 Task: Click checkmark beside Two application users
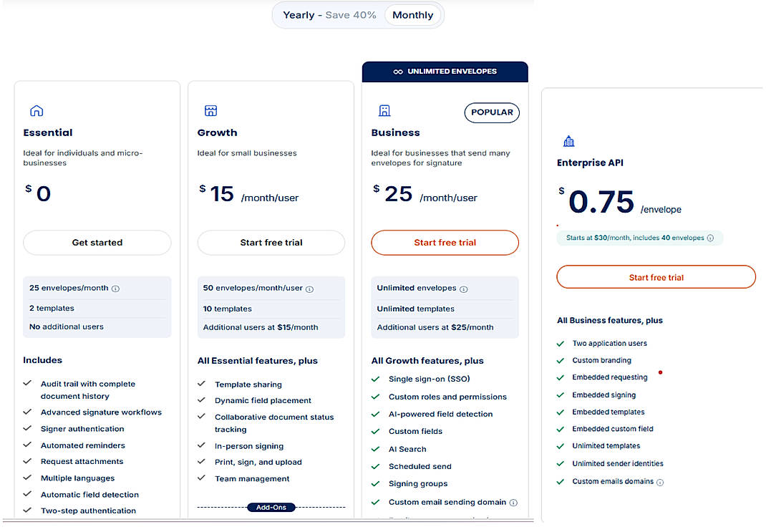point(561,344)
